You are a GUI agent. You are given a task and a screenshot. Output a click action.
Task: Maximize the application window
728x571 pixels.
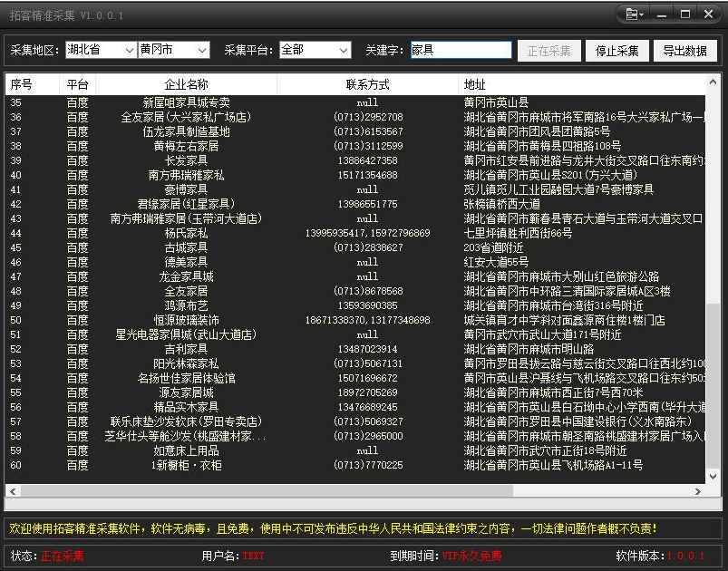[685, 15]
